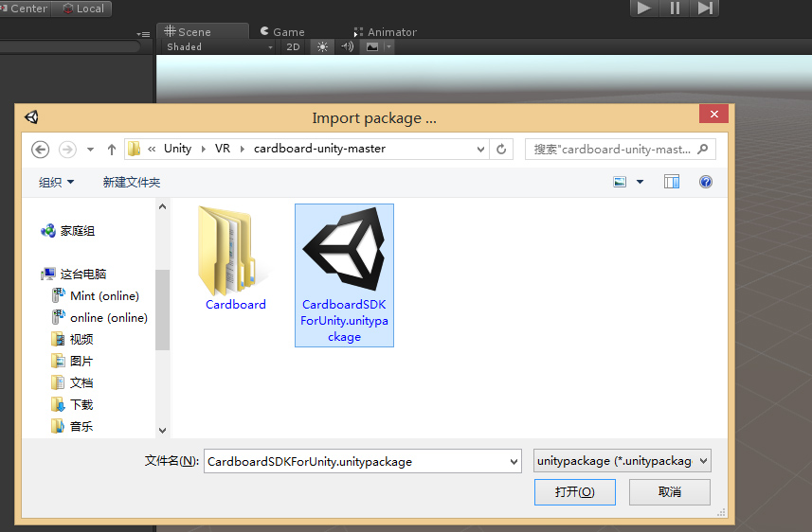
Task: Click the 取消 cancel button
Action: coord(670,491)
